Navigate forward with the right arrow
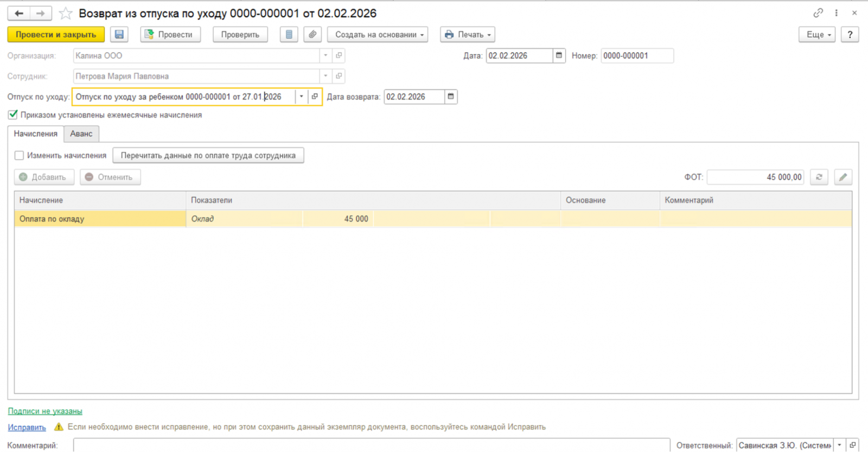 (x=41, y=13)
